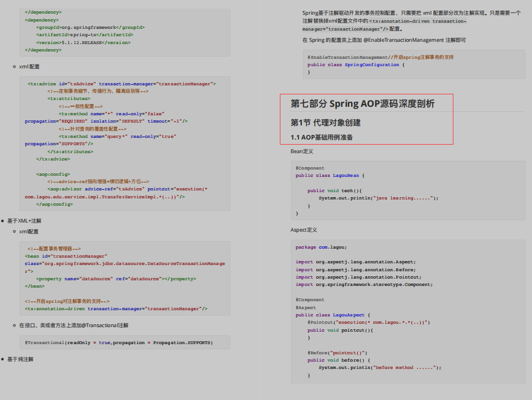Click the '<tx:advice id="txAdvice"' code line

pyautogui.click(x=122, y=84)
